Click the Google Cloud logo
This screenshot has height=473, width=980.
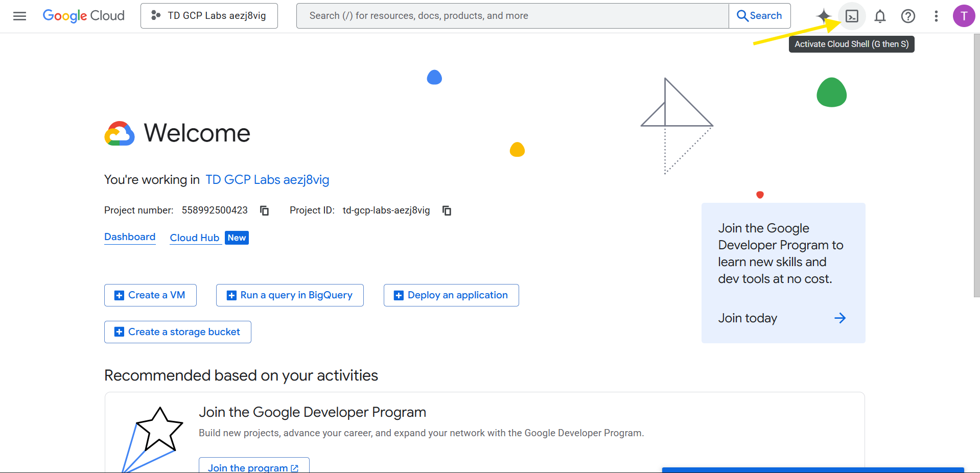(84, 16)
